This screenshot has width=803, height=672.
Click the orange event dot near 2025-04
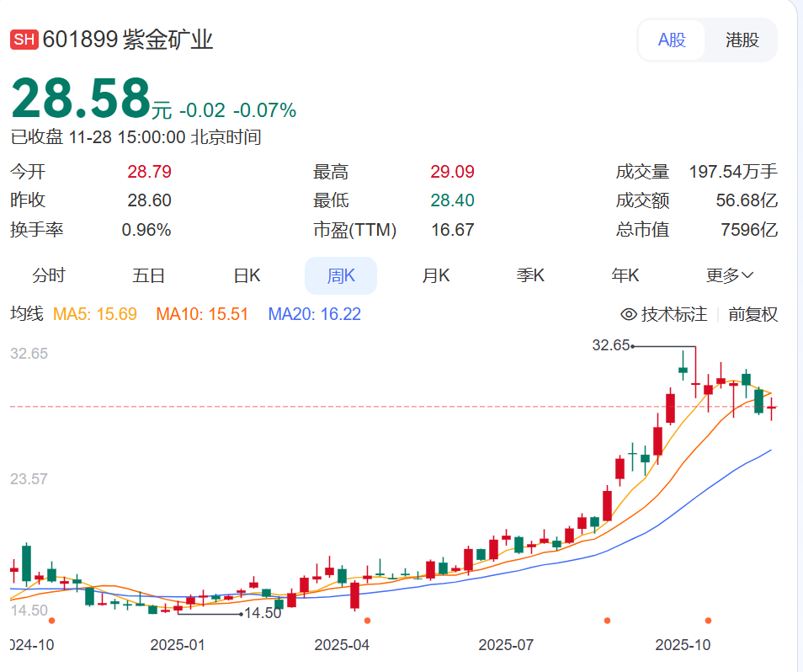pos(368,621)
